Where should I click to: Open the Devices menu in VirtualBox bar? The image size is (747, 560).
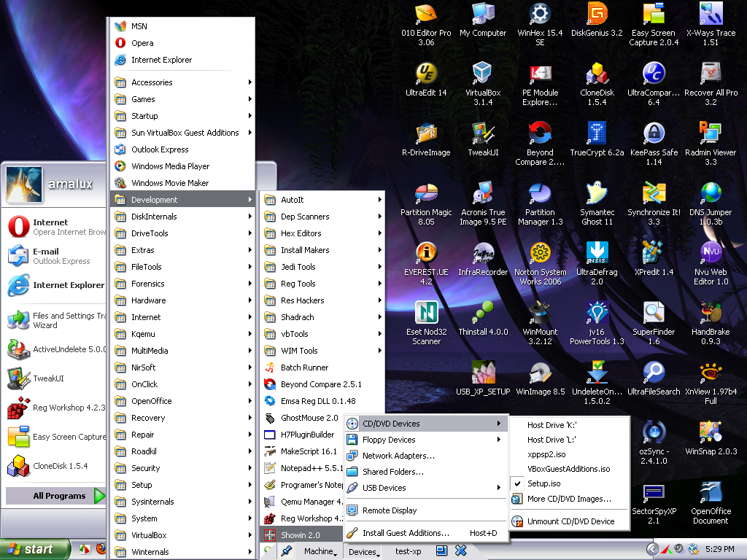click(364, 551)
